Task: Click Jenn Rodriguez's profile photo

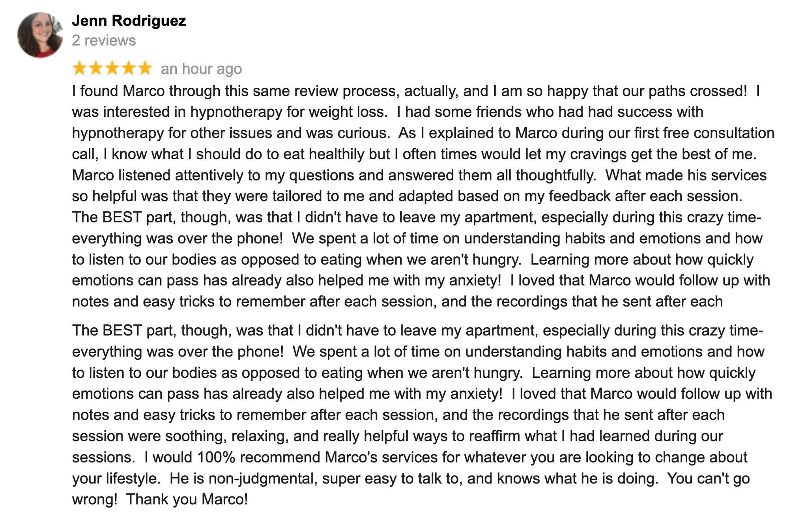Action: pos(40,35)
